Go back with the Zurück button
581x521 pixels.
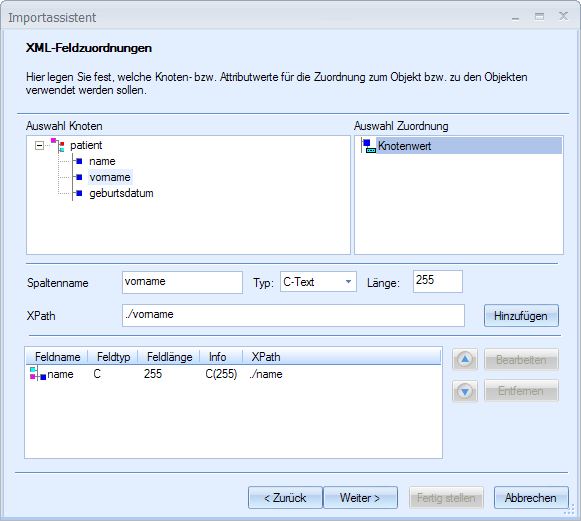pos(285,498)
